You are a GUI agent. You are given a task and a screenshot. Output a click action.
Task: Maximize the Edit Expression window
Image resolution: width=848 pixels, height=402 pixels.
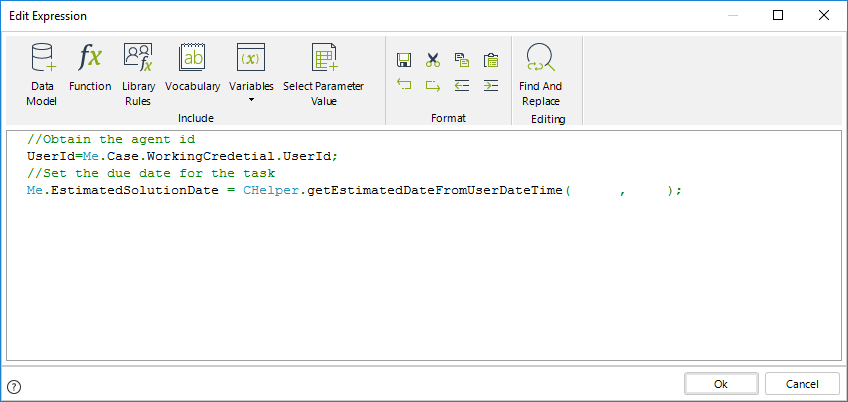coord(778,15)
